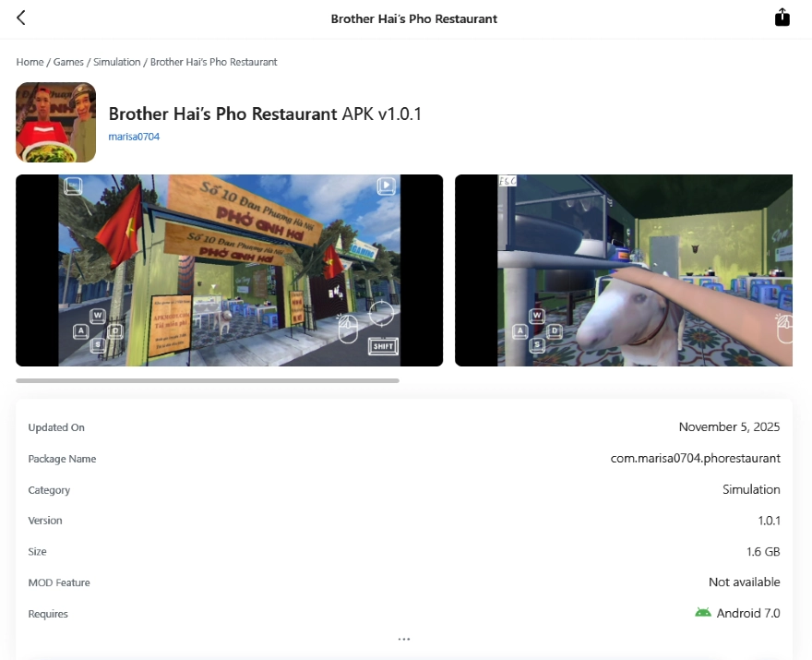Image resolution: width=812 pixels, height=660 pixels.
Task: Click the Brother Hai's Pho Restaurant breadcrumb entry
Action: pyautogui.click(x=212, y=62)
